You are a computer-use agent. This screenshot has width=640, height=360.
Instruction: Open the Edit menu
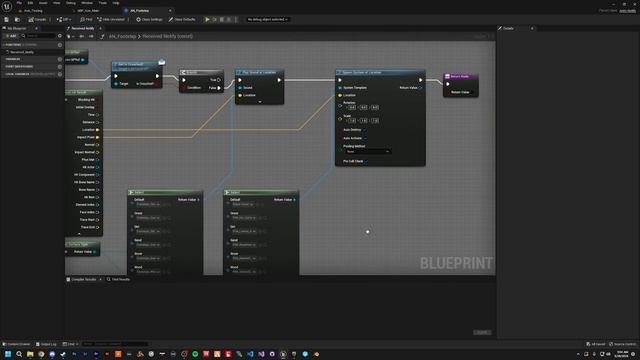(30, 3)
